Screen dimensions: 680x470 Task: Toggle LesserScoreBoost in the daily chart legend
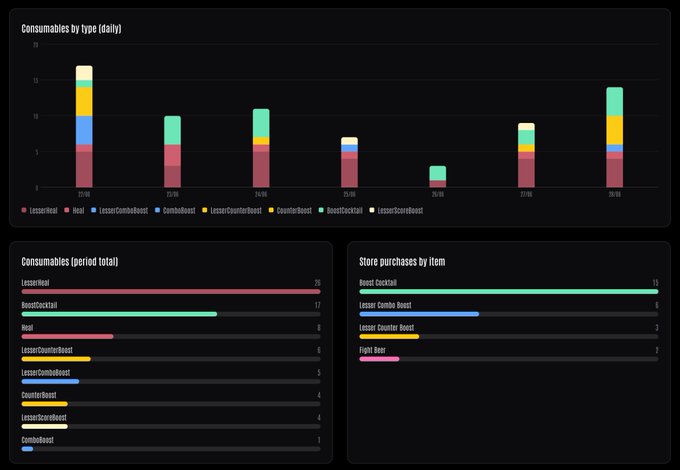click(x=396, y=211)
